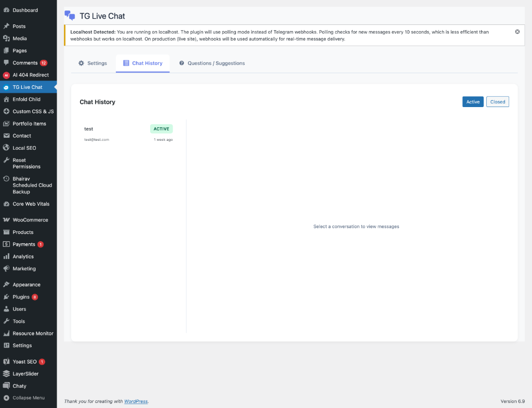
Task: Open the WordPress link in footer
Action: [136, 401]
